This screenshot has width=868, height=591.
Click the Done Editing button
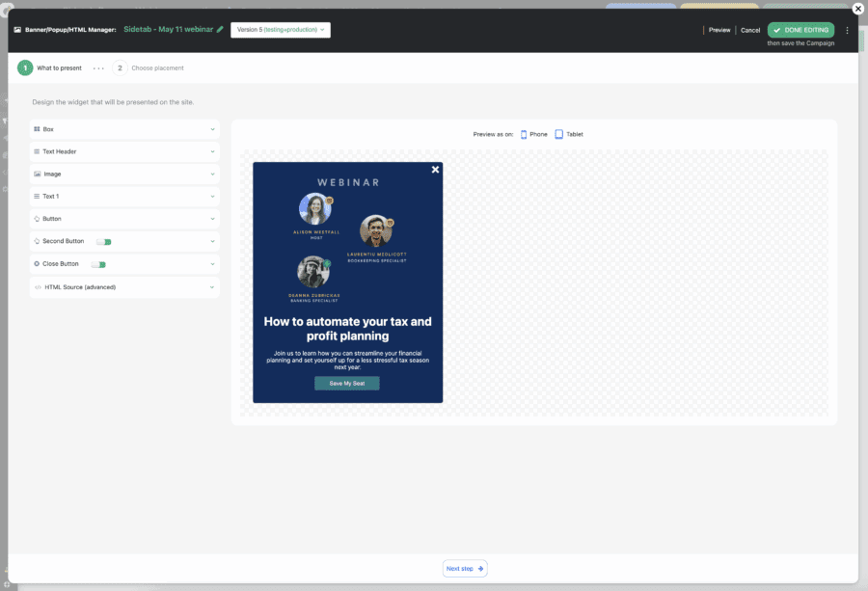[800, 30]
